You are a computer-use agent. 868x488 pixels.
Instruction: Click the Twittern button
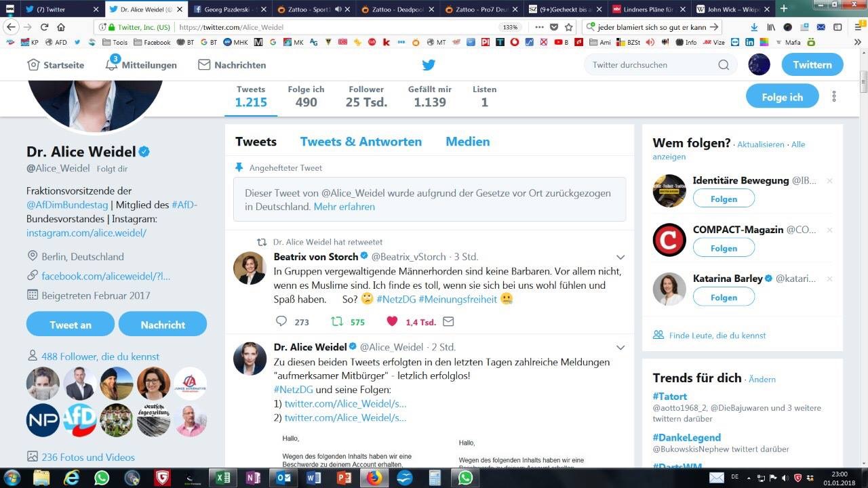click(812, 65)
